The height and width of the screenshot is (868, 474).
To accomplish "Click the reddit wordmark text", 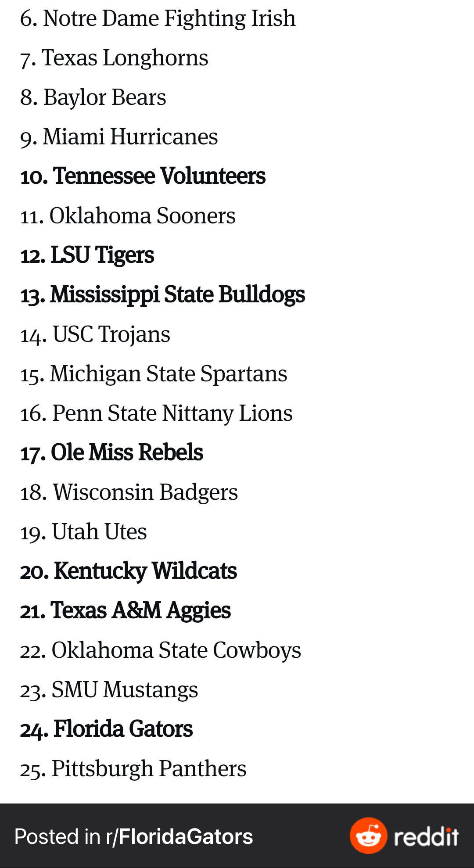I will [x=426, y=836].
